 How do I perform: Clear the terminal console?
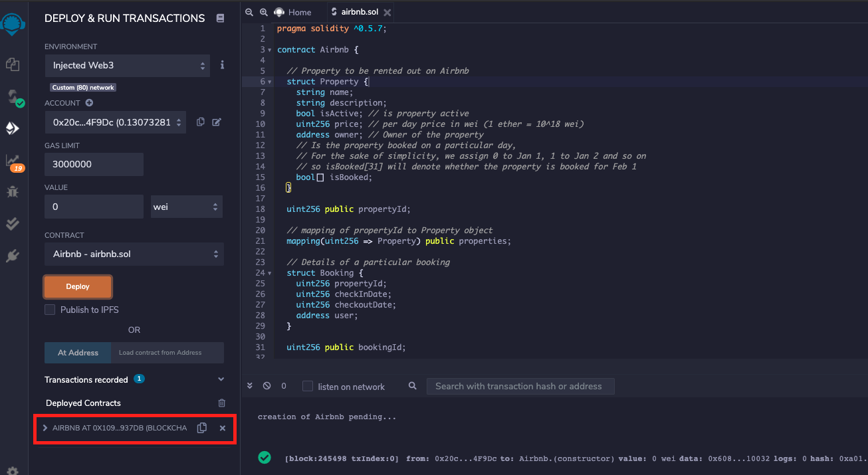tap(267, 386)
